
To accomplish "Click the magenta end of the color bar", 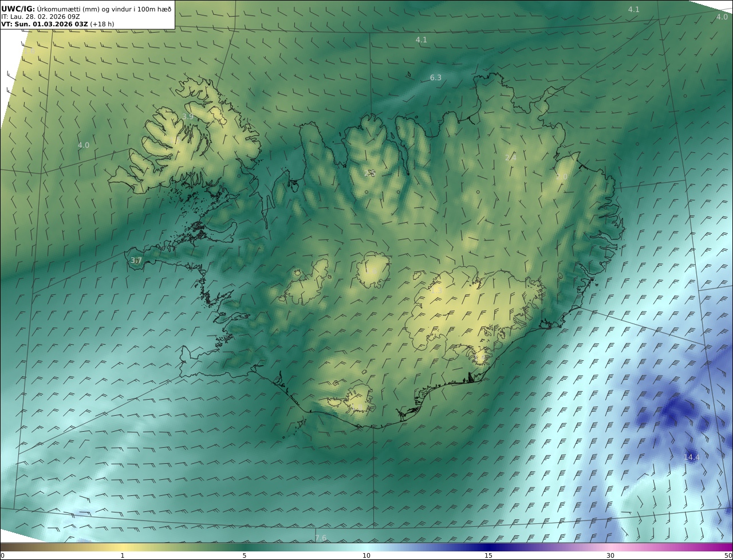I will click(722, 547).
